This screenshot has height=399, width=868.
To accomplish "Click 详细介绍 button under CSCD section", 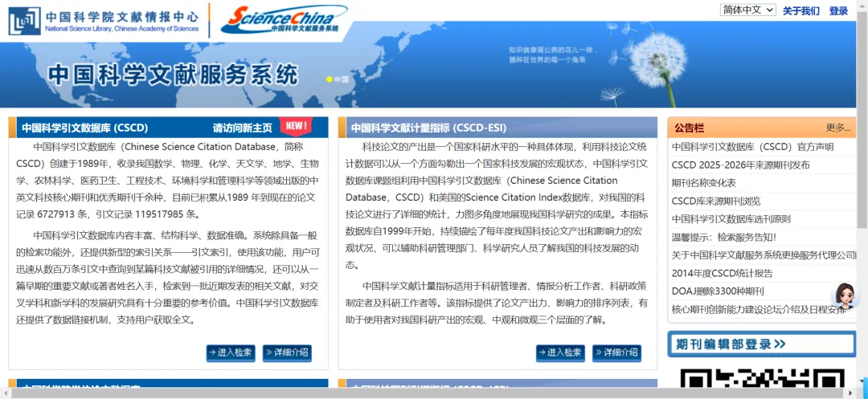I will pos(287,352).
